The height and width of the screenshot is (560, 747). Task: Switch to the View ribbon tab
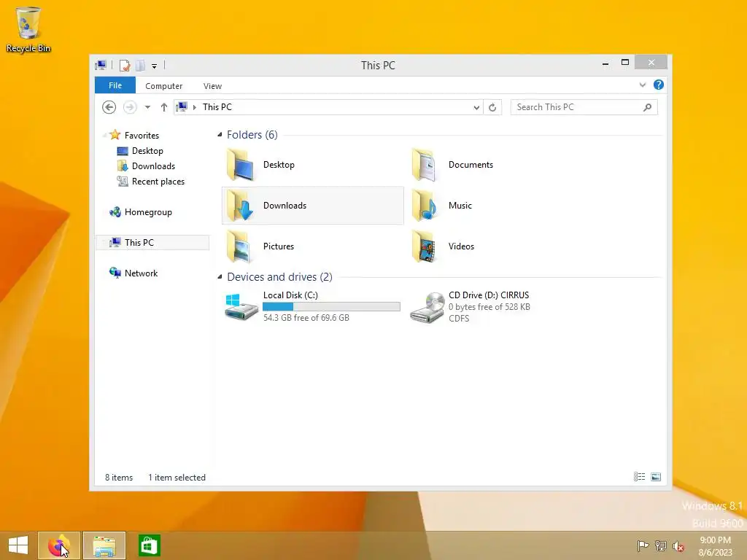[x=212, y=86]
